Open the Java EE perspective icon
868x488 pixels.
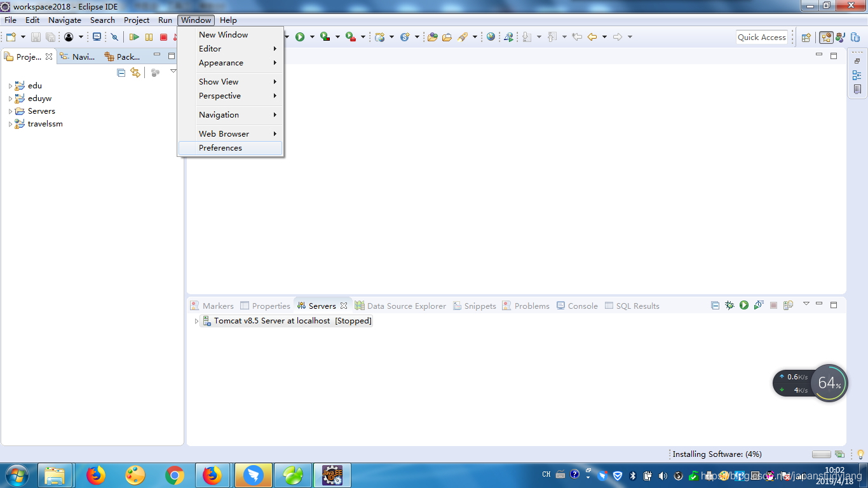pyautogui.click(x=826, y=37)
